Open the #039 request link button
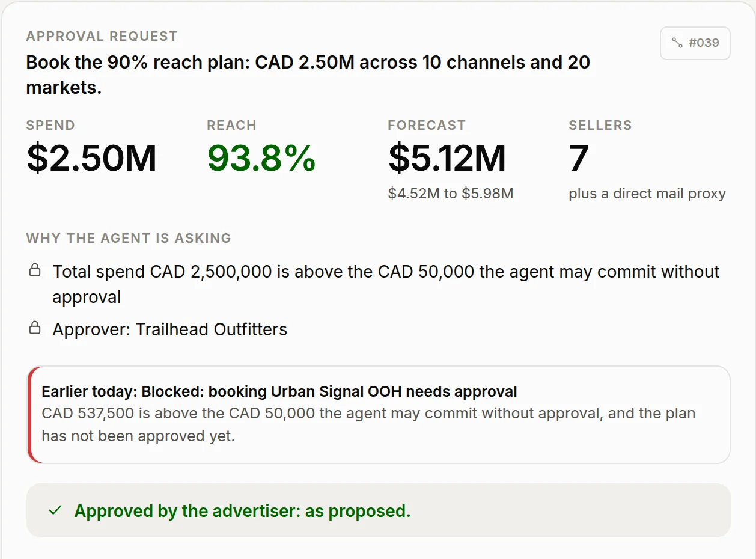Image resolution: width=756 pixels, height=559 pixels. 695,43
